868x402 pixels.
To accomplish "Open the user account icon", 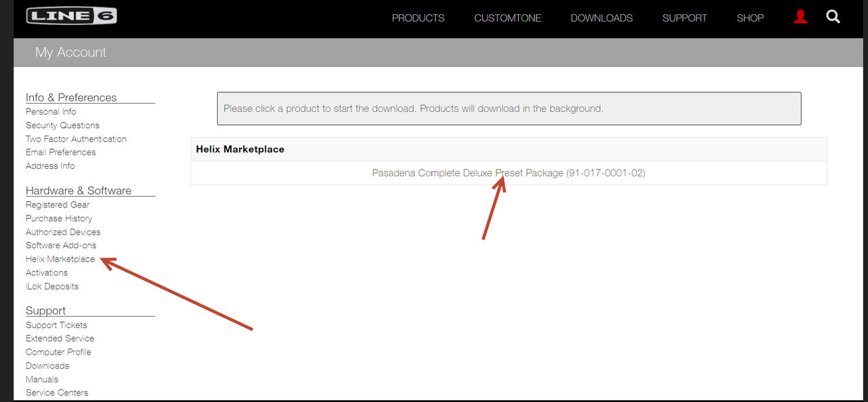I will point(800,17).
